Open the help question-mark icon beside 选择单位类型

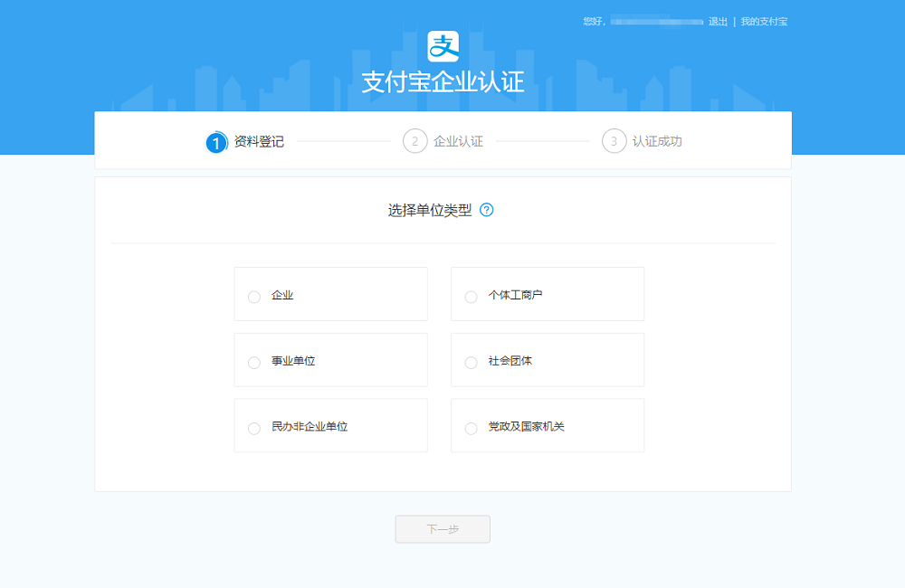(x=487, y=210)
